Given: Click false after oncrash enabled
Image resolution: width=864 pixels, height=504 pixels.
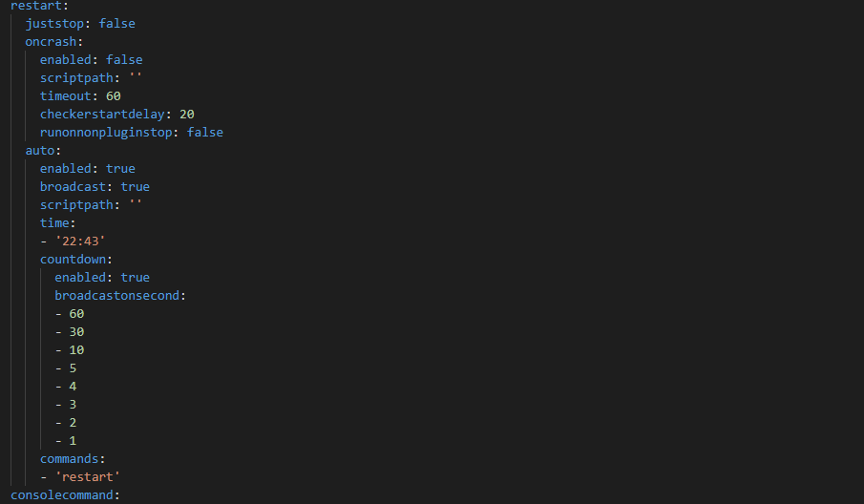Looking at the screenshot, I should [x=124, y=60].
